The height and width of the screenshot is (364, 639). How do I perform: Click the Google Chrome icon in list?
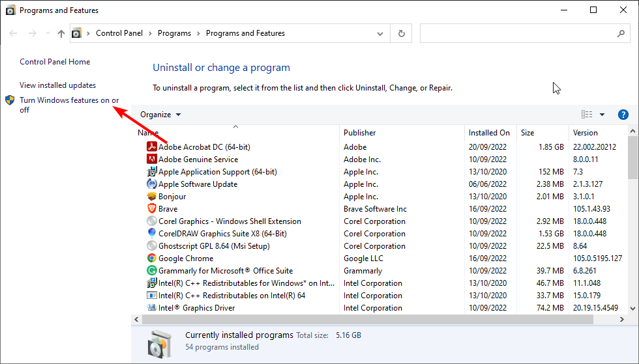pos(151,258)
